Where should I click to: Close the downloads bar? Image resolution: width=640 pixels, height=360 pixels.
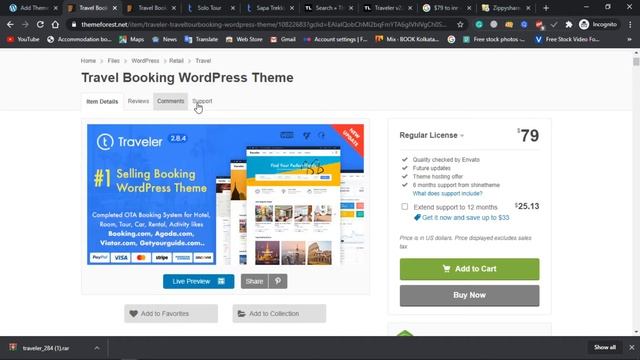[631, 347]
